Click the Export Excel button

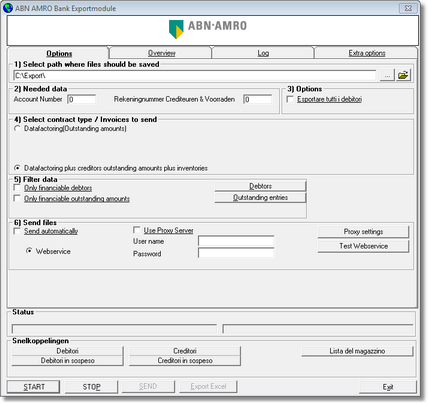(208, 386)
